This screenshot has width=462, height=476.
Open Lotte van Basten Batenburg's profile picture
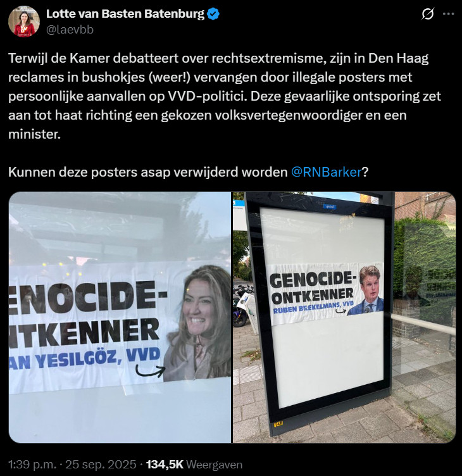24,22
